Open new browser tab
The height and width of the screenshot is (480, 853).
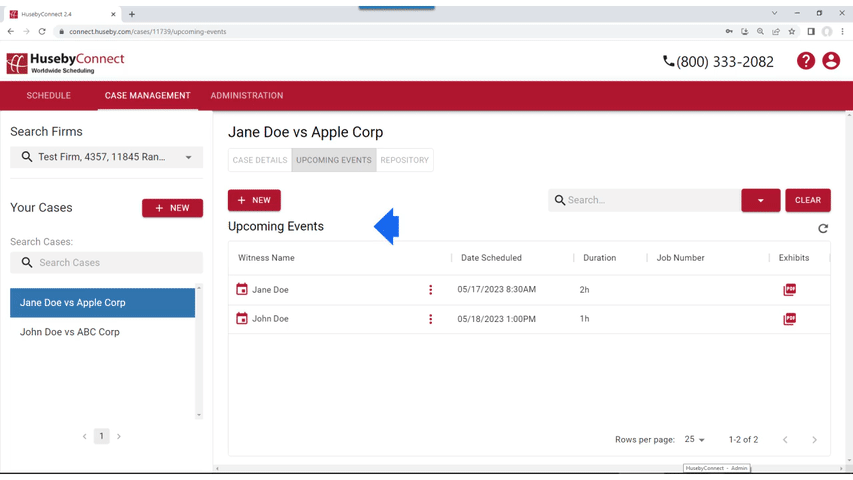pos(132,14)
